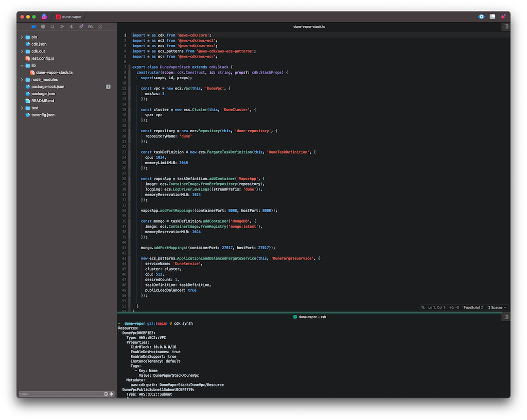Toggle the preview eye icon
Viewport: 527px width, 420px height.
tap(481, 16)
